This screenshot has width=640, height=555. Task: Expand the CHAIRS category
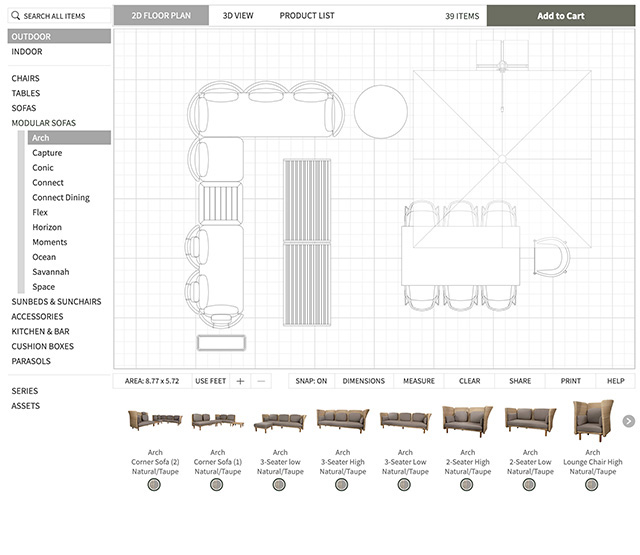26,78
